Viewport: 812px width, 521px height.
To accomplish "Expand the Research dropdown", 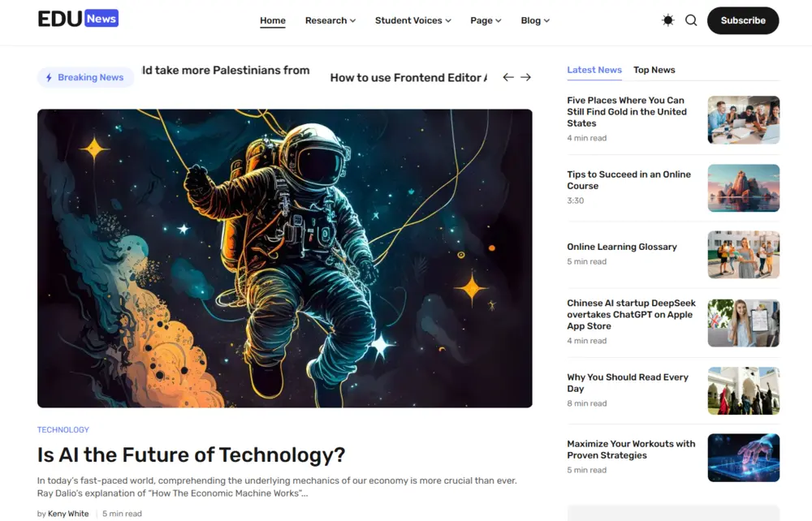I will click(330, 20).
